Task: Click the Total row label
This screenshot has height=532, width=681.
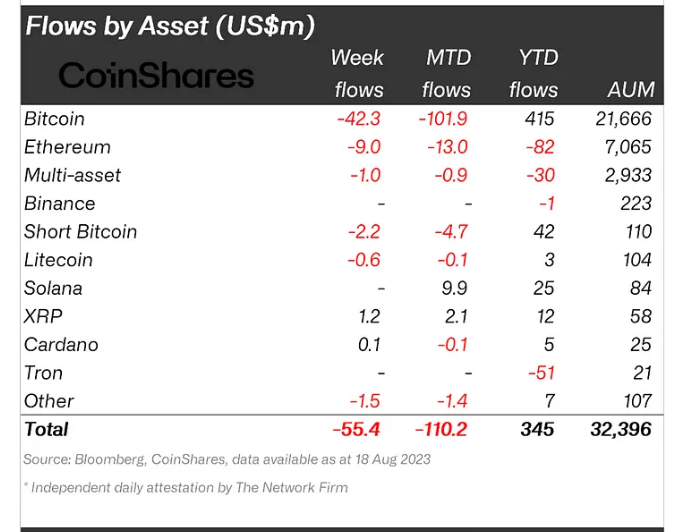Action: (46, 429)
